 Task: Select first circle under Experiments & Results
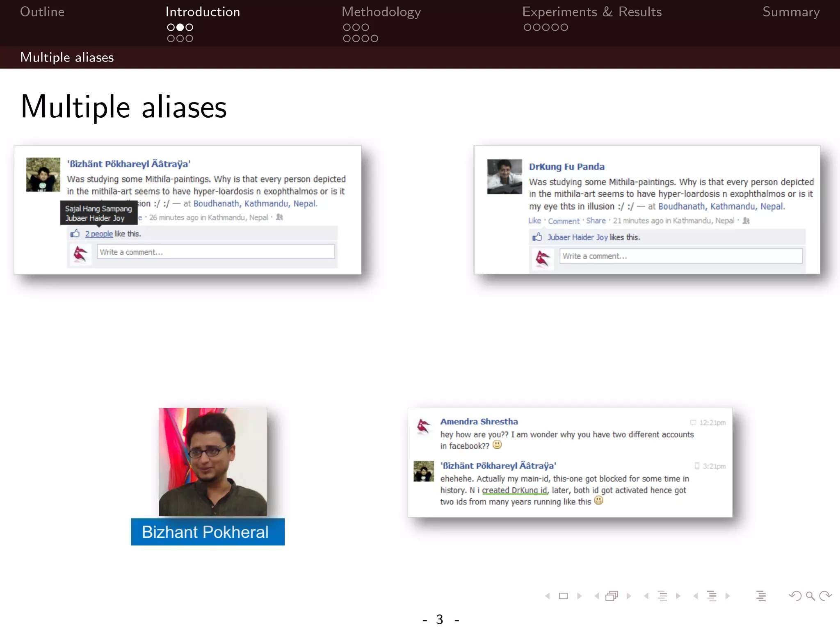click(527, 27)
